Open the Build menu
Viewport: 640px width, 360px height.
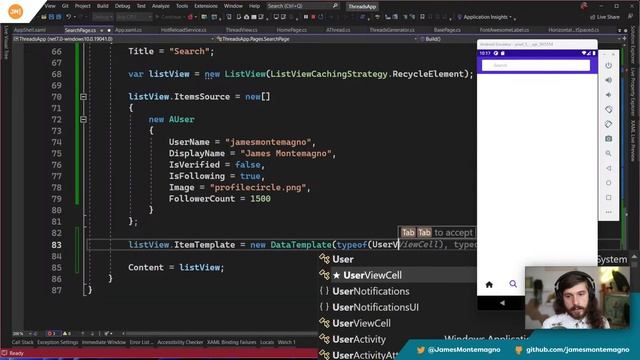(102, 6)
